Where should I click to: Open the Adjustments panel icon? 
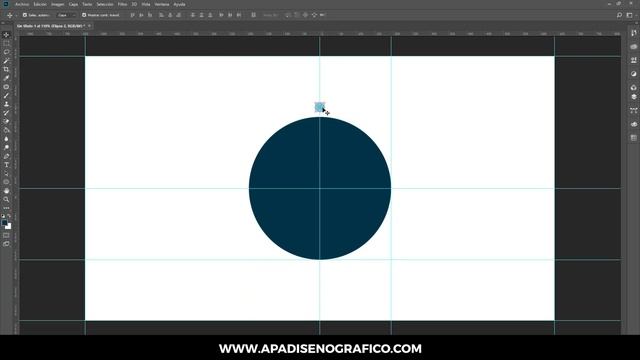click(x=633, y=74)
